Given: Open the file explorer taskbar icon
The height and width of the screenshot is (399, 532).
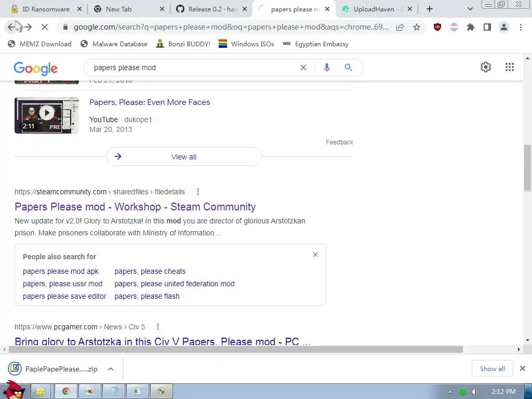Looking at the screenshot, I should 41,392.
